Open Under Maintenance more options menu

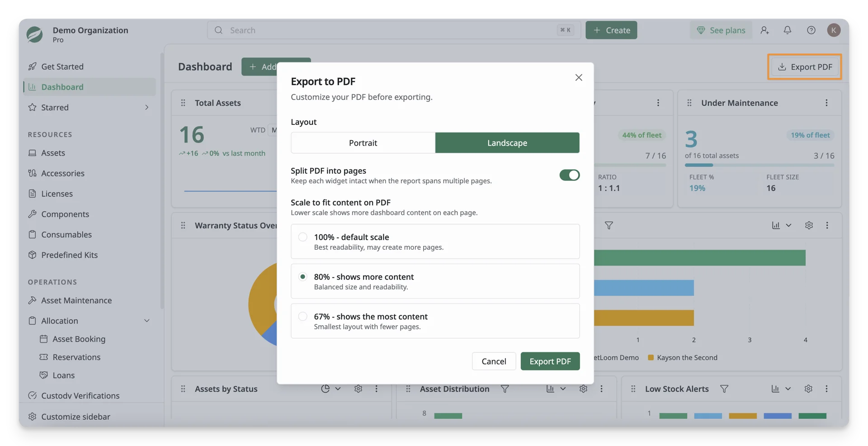pyautogui.click(x=826, y=103)
